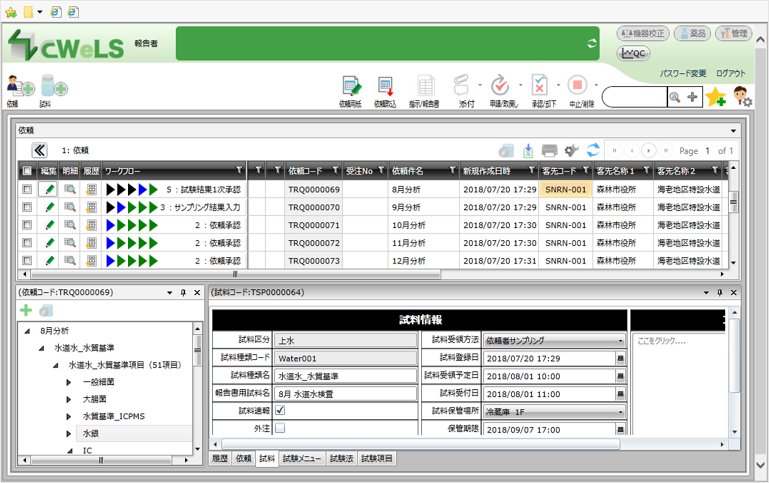Expand the 水銀 tree node
The width and height of the screenshot is (769, 483).
point(69,433)
